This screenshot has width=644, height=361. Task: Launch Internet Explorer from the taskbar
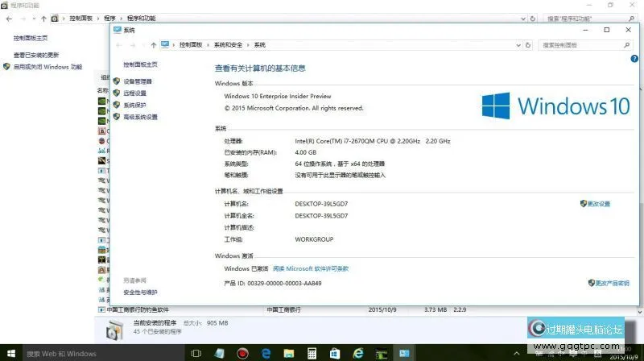pos(358,353)
